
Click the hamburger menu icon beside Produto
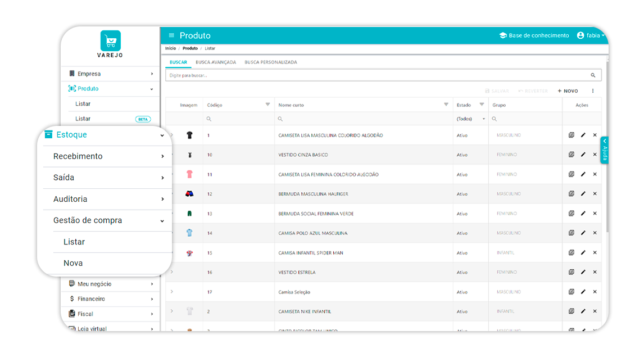pyautogui.click(x=171, y=35)
